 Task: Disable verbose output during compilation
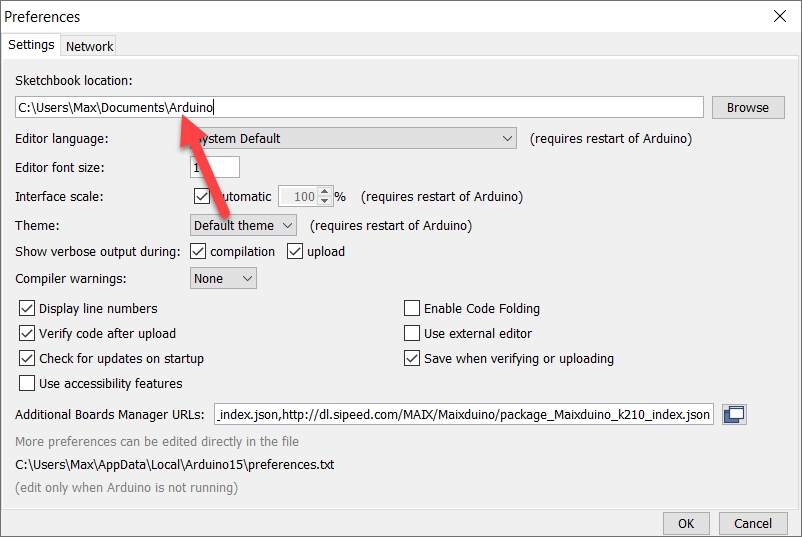pyautogui.click(x=198, y=252)
